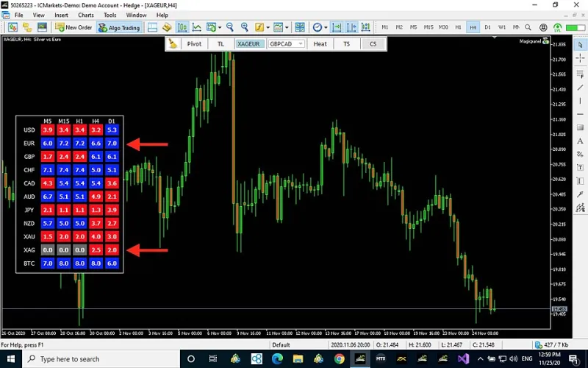Click the Pivot panel button
The image size is (588, 368).
pyautogui.click(x=194, y=44)
